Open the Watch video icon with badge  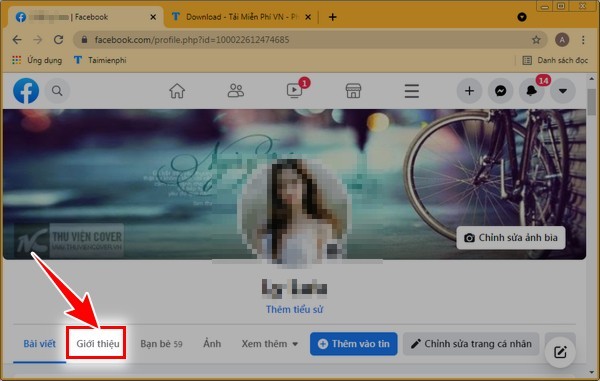pyautogui.click(x=295, y=91)
